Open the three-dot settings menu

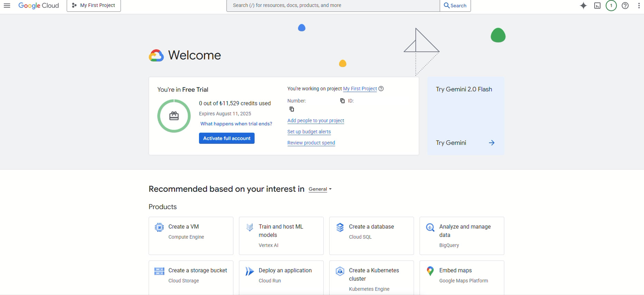pos(639,6)
